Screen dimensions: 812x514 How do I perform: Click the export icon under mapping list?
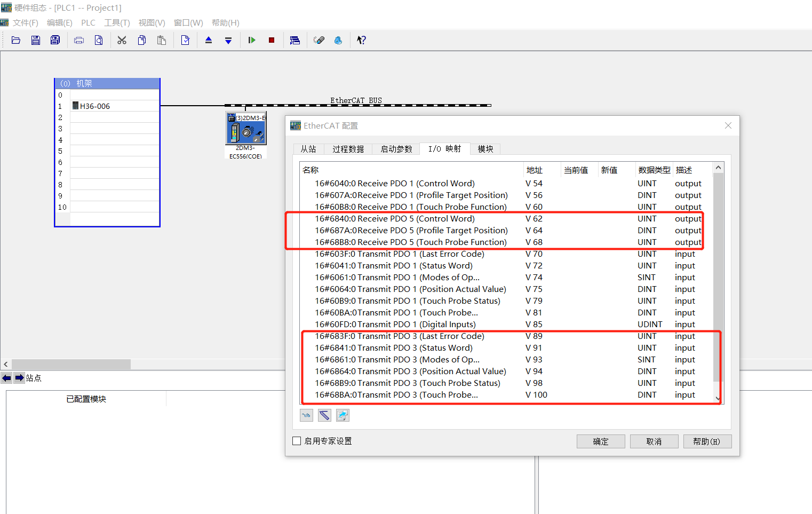(x=343, y=415)
